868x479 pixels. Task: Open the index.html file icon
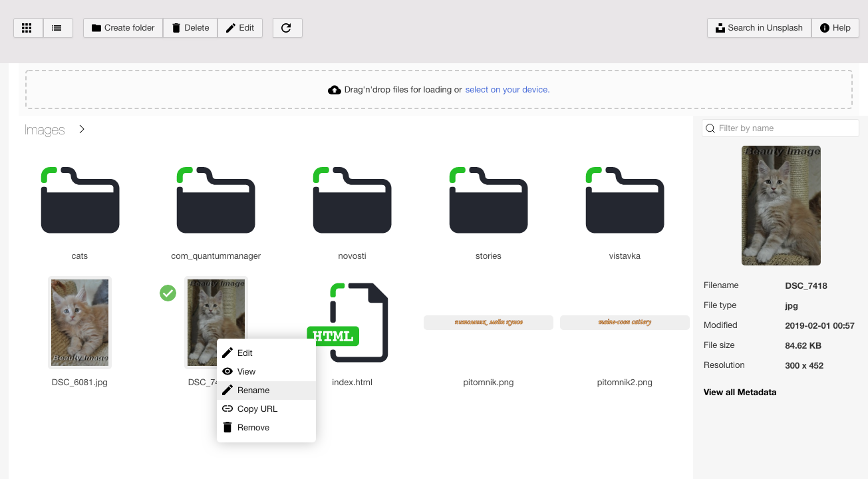[352, 322]
